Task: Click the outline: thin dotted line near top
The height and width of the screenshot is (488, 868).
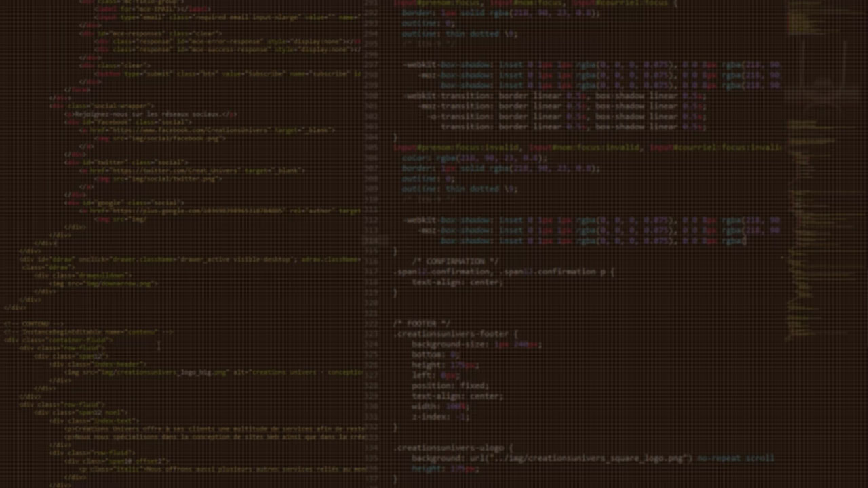Action: pos(459,33)
